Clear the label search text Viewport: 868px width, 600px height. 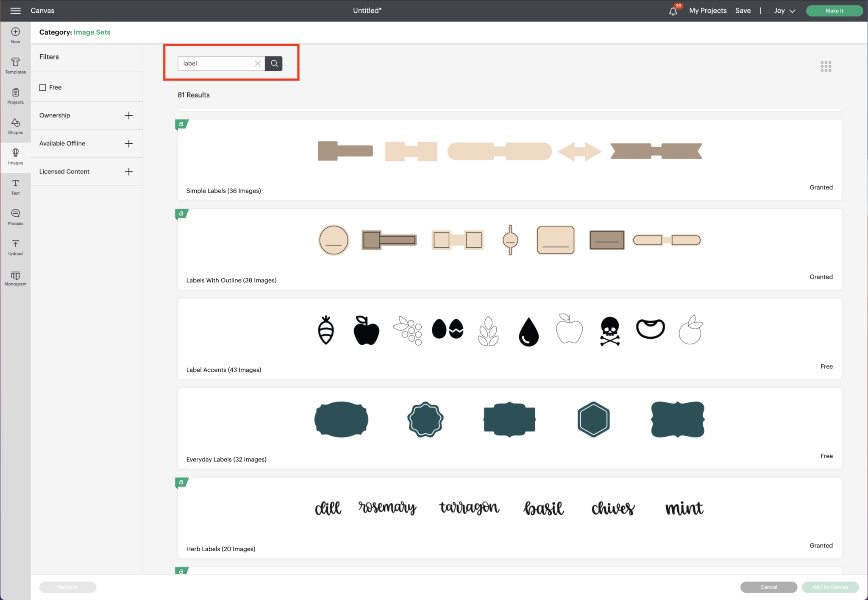click(x=257, y=64)
